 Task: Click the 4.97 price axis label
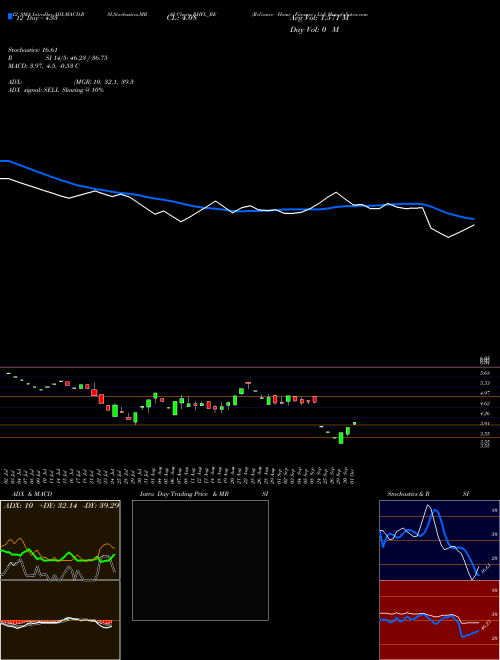484,393
